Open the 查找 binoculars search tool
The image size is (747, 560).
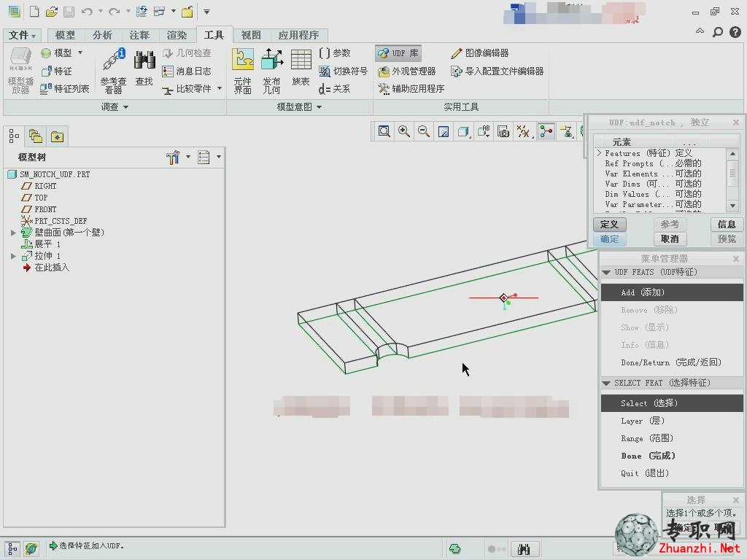(144, 68)
